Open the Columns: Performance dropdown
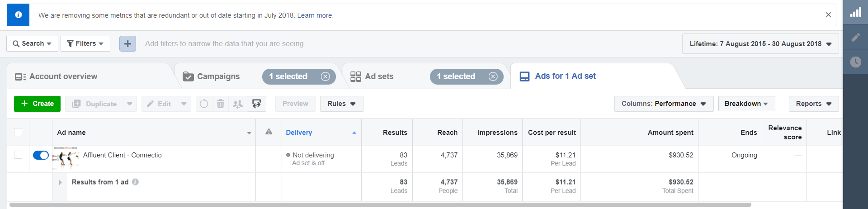Screen dimensions: 868x209 click(663, 104)
